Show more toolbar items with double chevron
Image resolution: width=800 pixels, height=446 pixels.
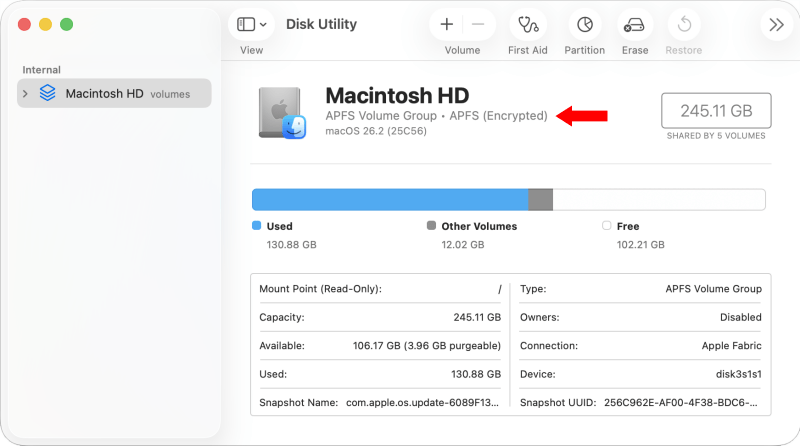(x=777, y=24)
